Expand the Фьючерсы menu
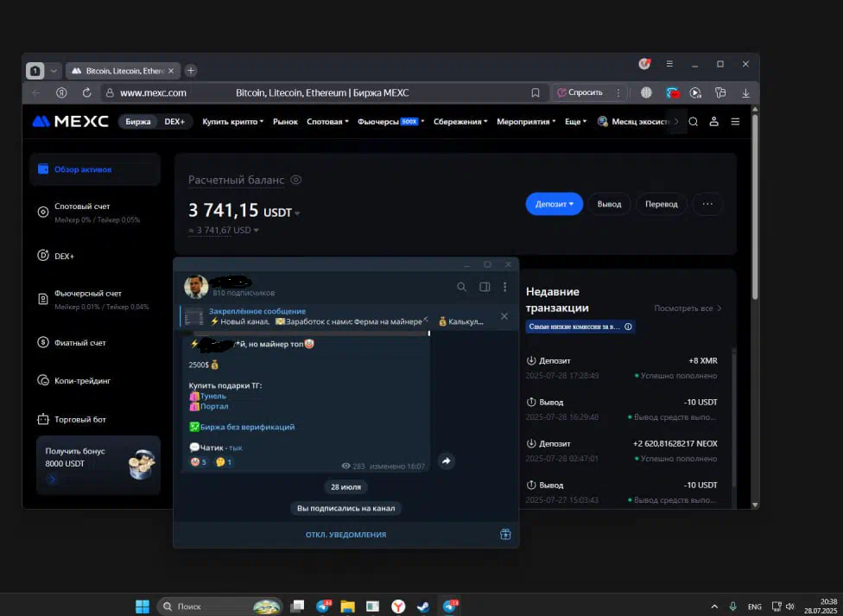 391,122
